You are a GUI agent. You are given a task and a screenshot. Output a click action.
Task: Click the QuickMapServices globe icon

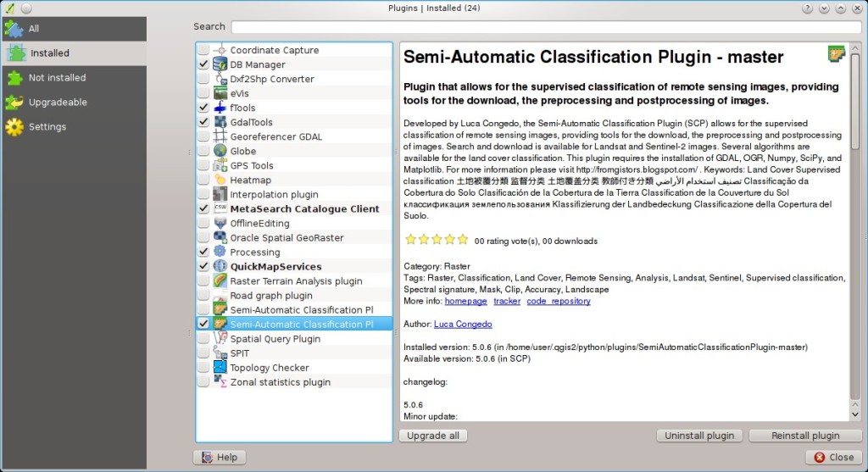click(x=220, y=266)
